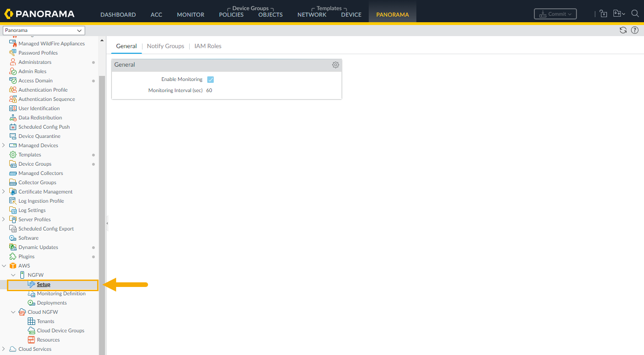
Task: Open the General panel settings gear
Action: 335,65
